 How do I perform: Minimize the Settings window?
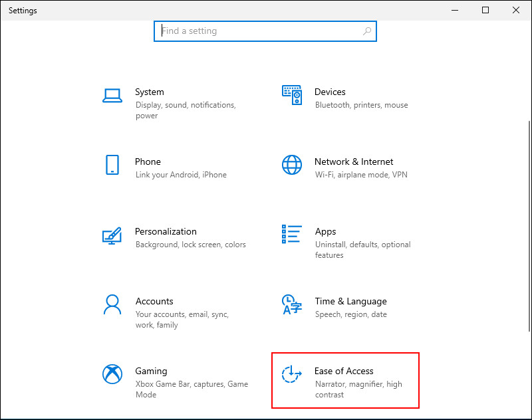pos(455,10)
